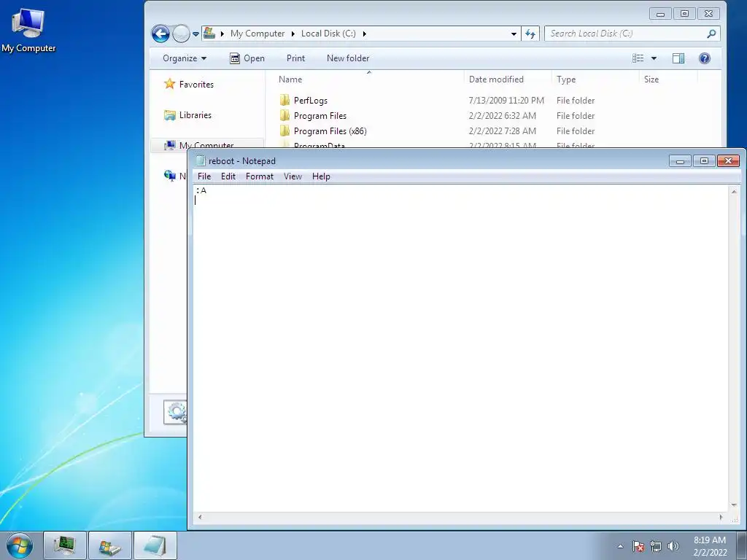The image size is (747, 560).
Task: Maximize the Notepad window
Action: (x=704, y=161)
